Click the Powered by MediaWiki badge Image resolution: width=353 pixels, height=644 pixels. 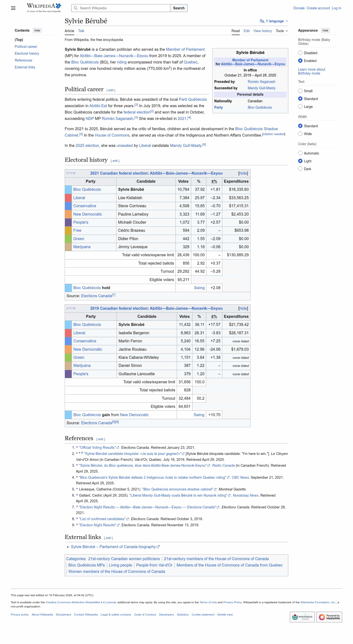[x=329, y=617]
